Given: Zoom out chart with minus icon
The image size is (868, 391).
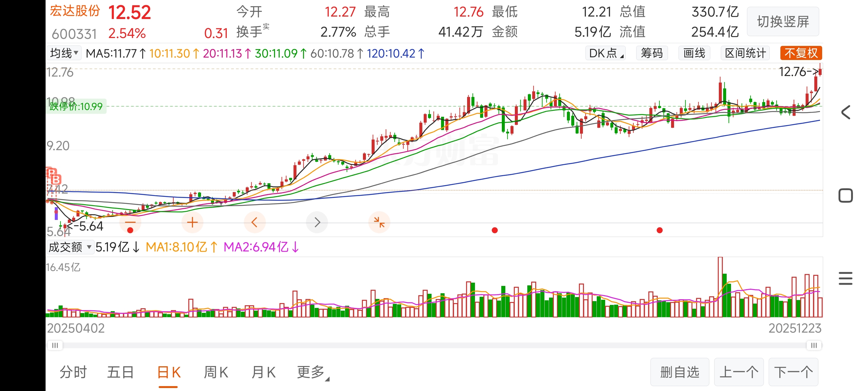Looking at the screenshot, I should click(x=130, y=222).
